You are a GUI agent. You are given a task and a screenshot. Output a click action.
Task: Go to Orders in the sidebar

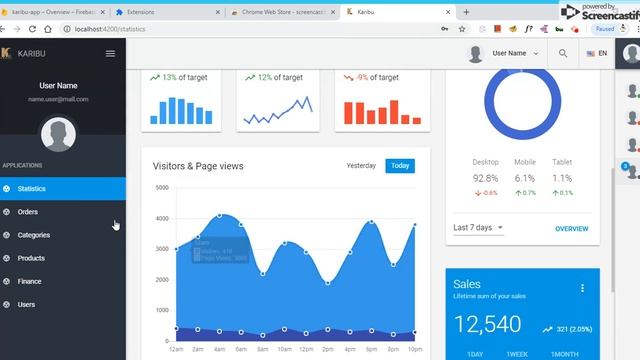coord(63,212)
